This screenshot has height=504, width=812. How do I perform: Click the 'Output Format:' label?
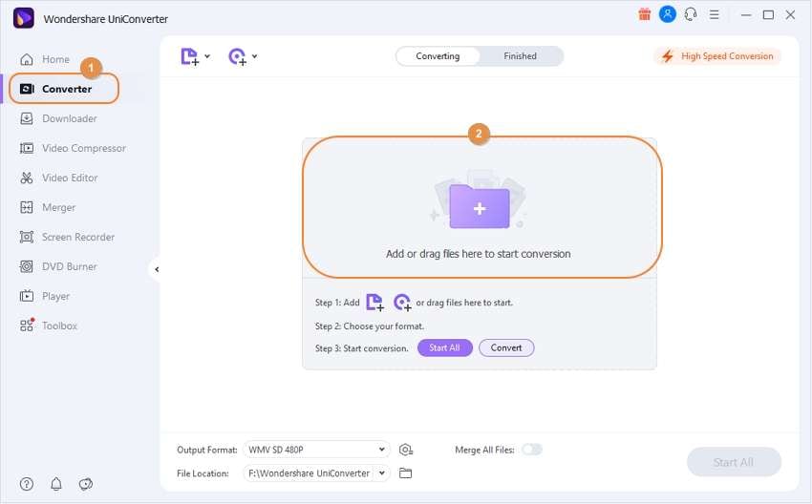click(x=206, y=451)
